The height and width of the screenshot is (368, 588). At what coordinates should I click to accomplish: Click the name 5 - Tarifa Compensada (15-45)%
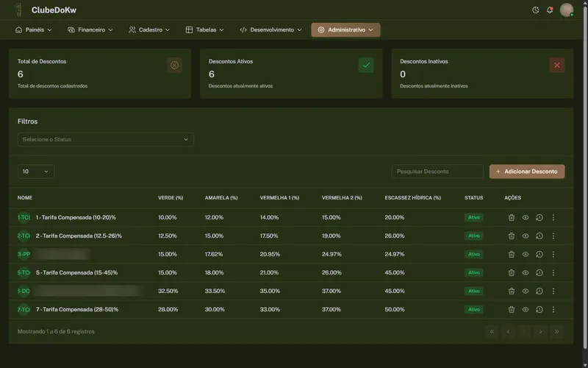click(x=76, y=272)
